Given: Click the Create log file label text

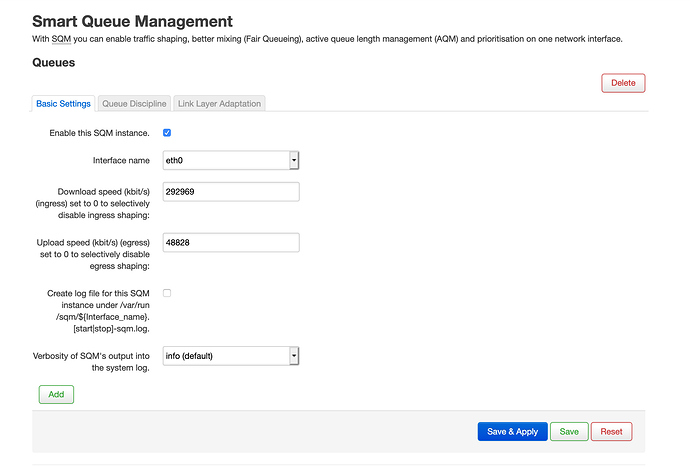Looking at the screenshot, I should click(98, 311).
